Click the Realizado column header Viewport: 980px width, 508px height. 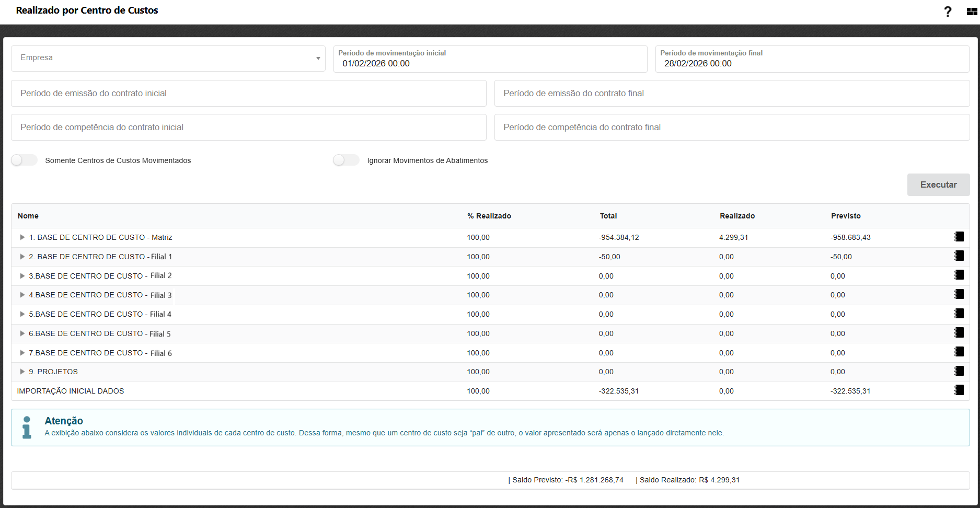737,216
